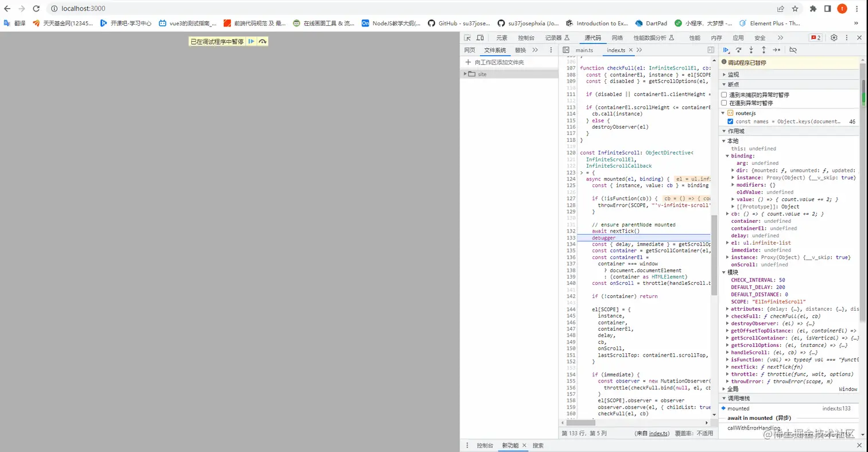Activate the inspect element picker icon

tap(468, 38)
